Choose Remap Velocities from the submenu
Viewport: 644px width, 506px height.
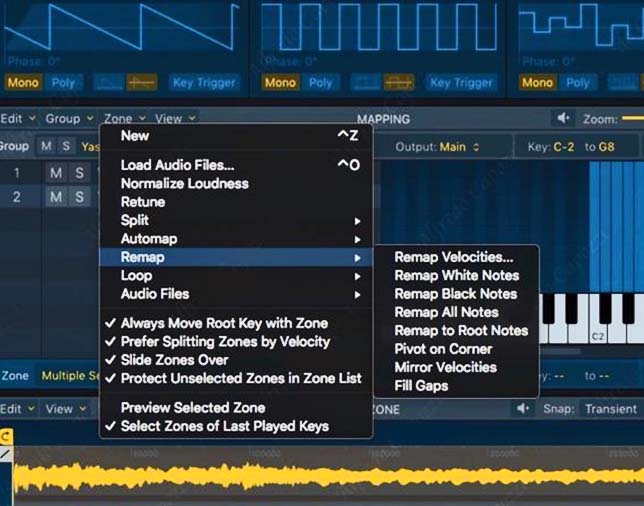pyautogui.click(x=453, y=257)
